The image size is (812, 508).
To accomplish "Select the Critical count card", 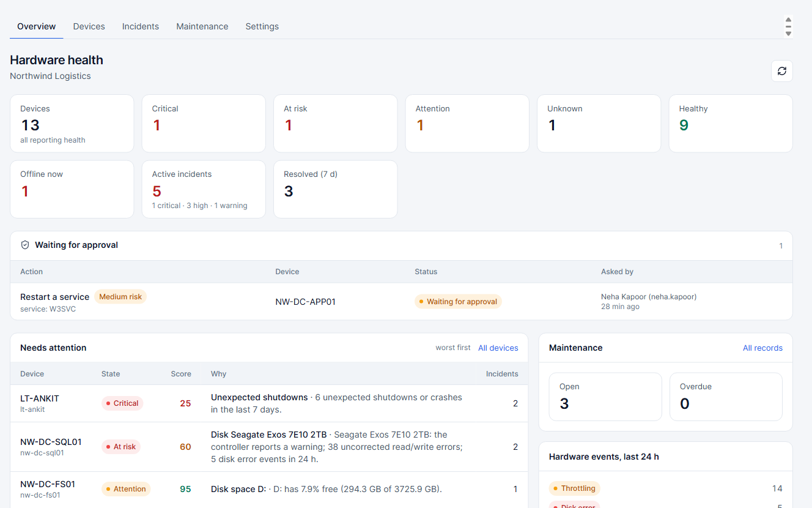I will click(204, 124).
